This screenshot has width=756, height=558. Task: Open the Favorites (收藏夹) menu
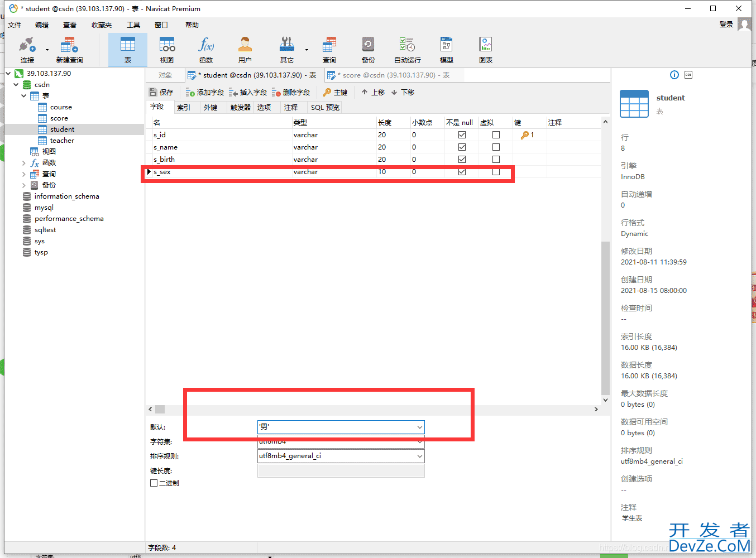tap(102, 25)
